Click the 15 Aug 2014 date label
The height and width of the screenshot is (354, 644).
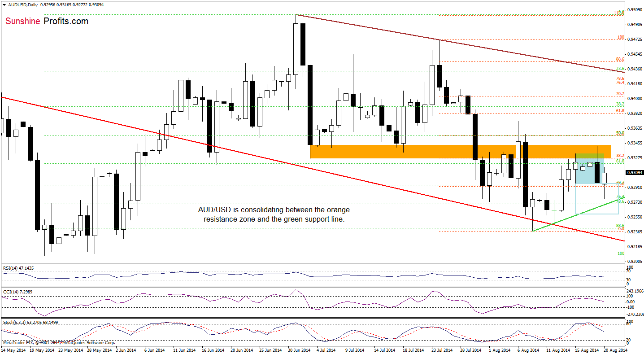point(587,350)
